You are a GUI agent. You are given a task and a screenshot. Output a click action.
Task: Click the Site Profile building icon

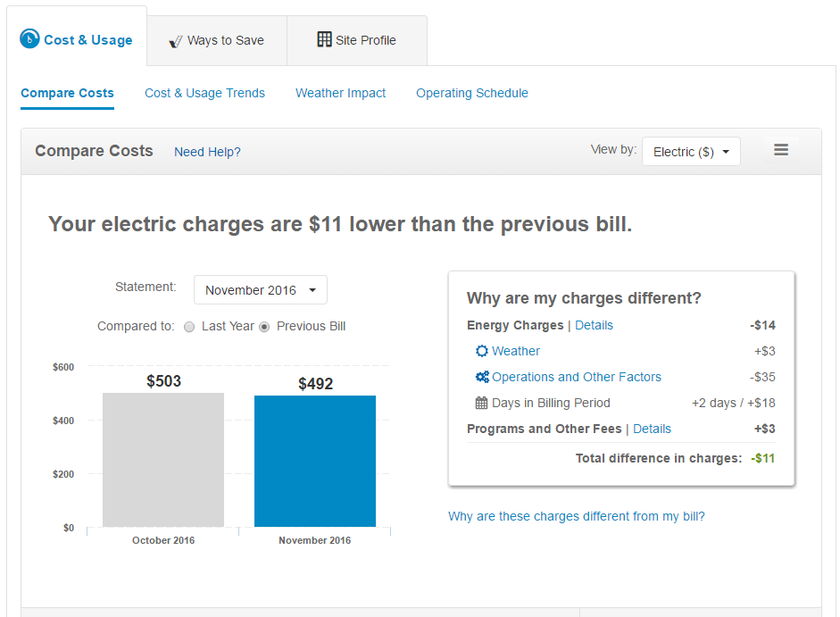click(x=324, y=39)
